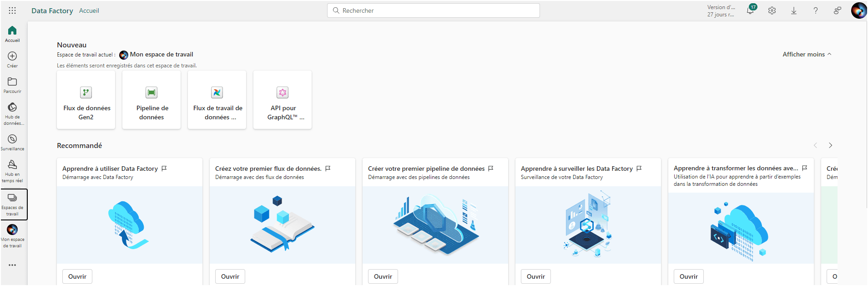Open notifications bell with 17 badge
Viewport: 868px width, 286px height.
click(x=750, y=10)
